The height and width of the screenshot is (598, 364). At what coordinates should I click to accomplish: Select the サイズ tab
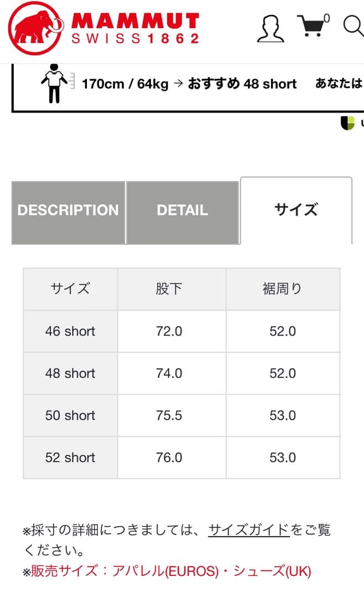tap(297, 210)
